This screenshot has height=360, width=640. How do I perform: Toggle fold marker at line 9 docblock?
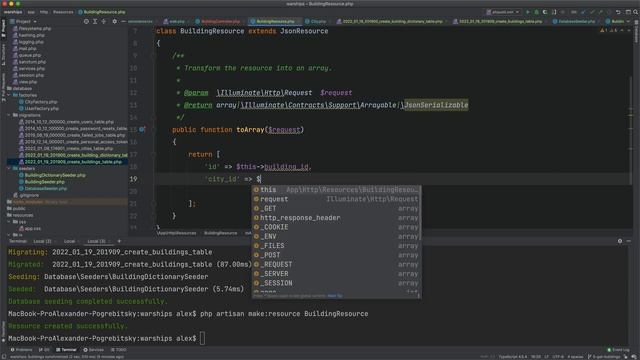pos(154,56)
